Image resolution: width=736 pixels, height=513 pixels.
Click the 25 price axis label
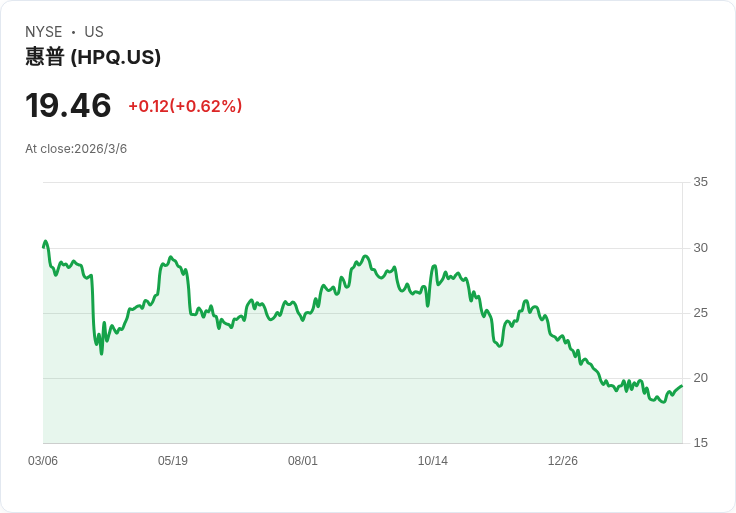[x=701, y=313]
